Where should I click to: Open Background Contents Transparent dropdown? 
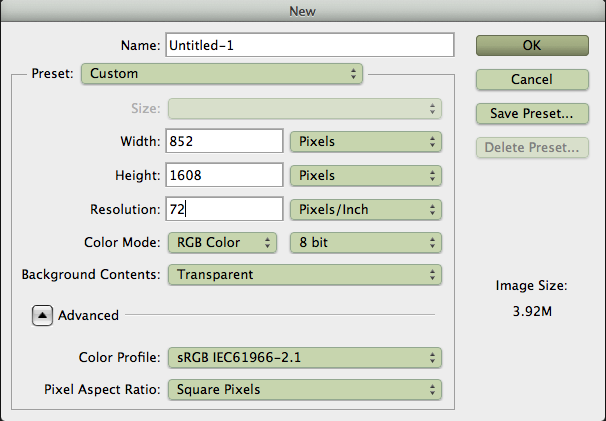pos(304,274)
